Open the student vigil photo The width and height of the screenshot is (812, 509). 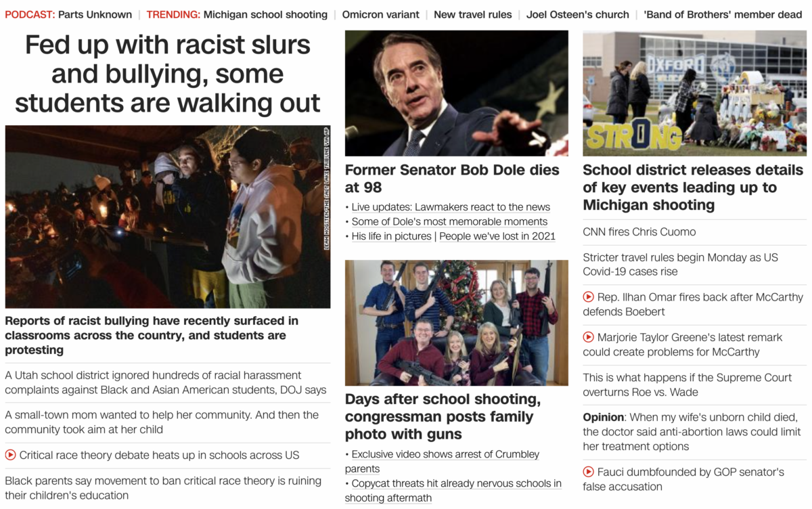pos(168,217)
